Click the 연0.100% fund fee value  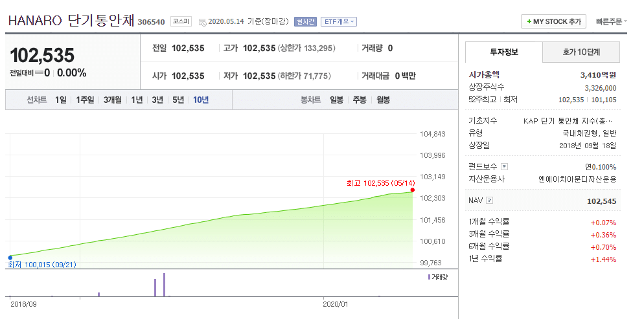point(601,167)
